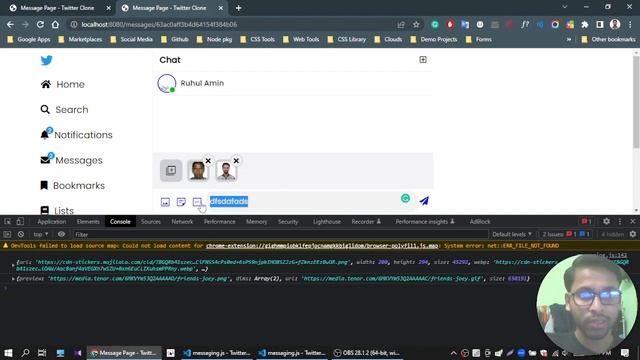Open Default levels dropdown

pos(512,234)
